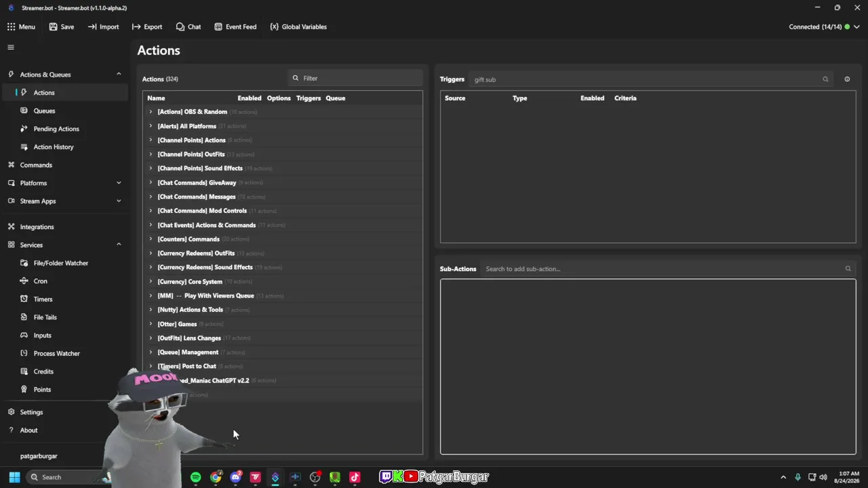Select the [Queue] Management row
The width and height of the screenshot is (868, 488).
click(283, 352)
